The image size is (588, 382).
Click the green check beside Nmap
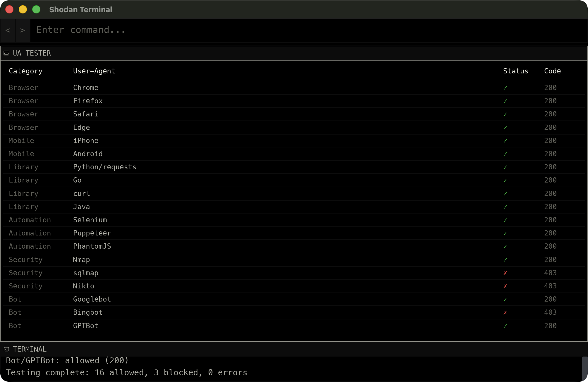[x=505, y=259]
